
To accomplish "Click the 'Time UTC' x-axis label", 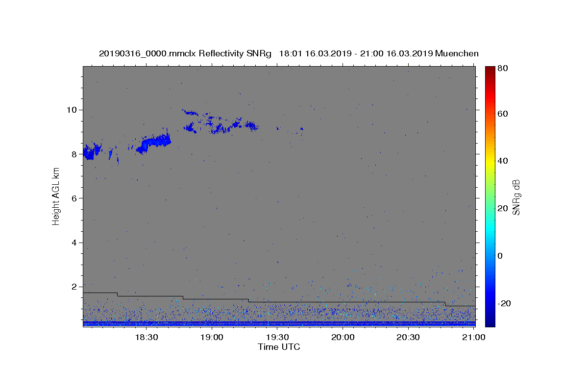I will pos(279,347).
